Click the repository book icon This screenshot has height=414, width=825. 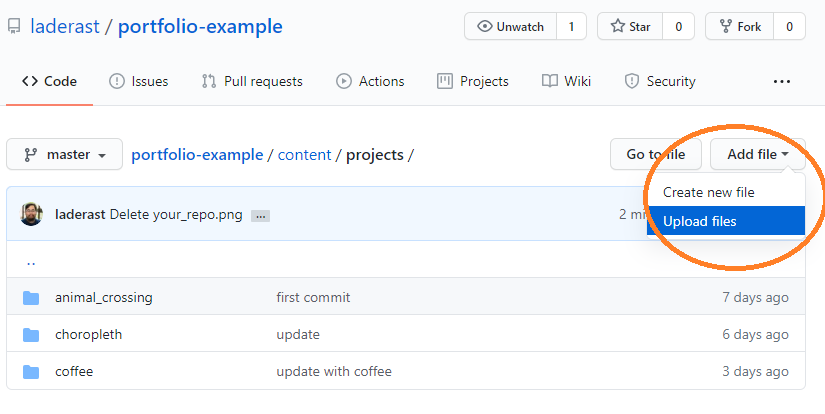14,27
